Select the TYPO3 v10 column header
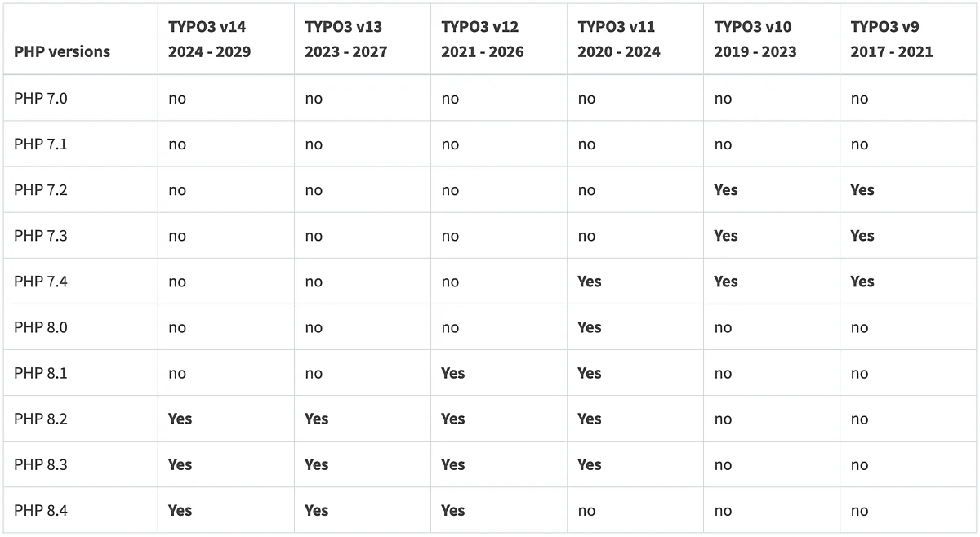 pos(755,39)
